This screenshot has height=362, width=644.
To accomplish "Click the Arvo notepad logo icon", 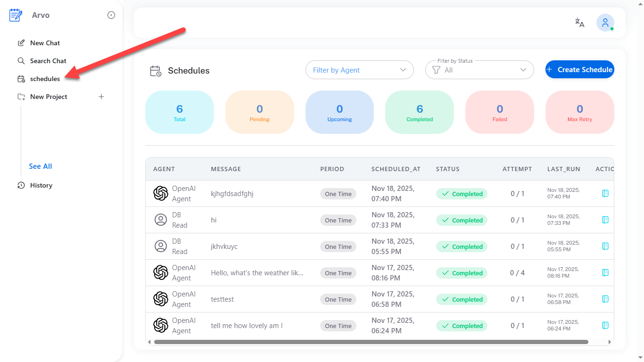I will 16,15.
